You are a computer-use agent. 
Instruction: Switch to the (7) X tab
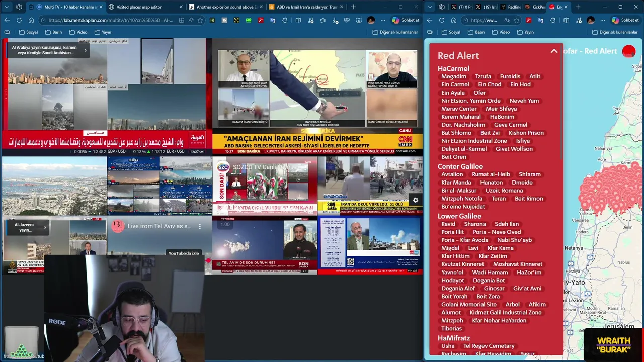tap(461, 7)
